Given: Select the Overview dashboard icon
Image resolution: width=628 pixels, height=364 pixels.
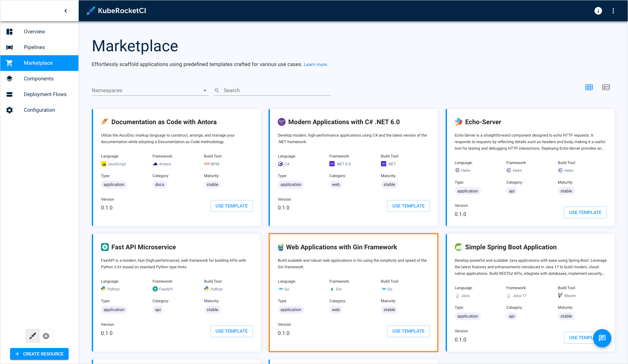Looking at the screenshot, I should point(9,31).
